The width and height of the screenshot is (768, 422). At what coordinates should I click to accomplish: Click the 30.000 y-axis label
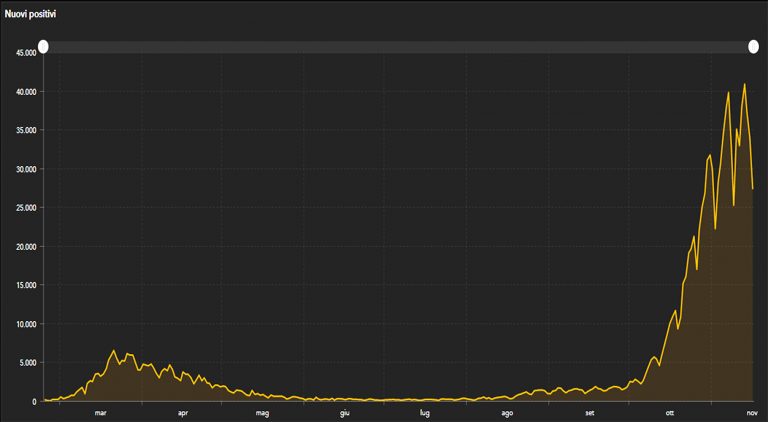pos(26,169)
